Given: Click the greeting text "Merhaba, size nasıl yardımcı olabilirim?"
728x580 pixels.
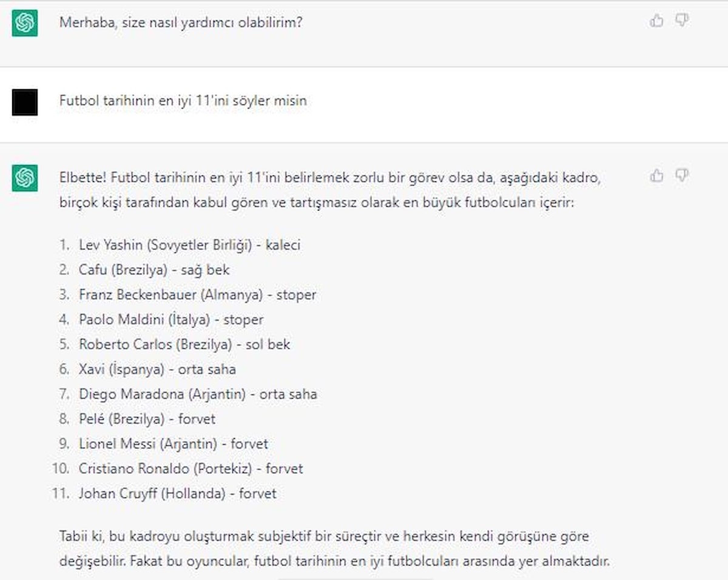Looking at the screenshot, I should 181,23.
